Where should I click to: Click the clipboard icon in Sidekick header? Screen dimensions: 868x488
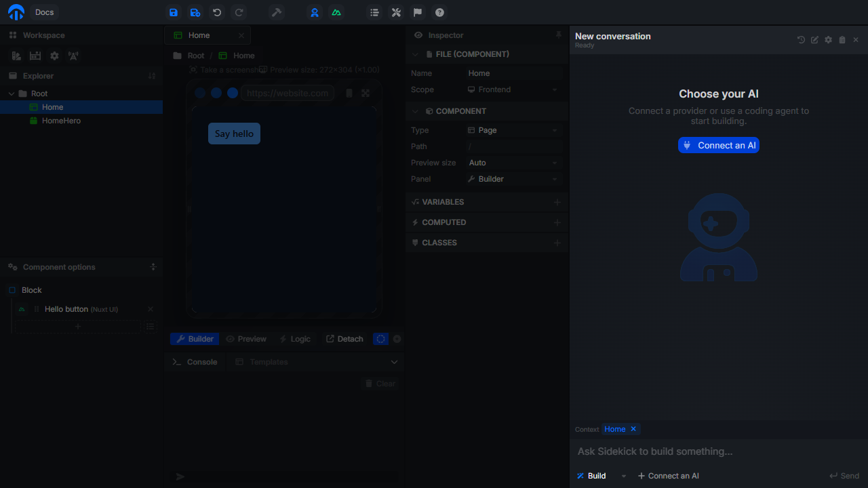pos(842,40)
